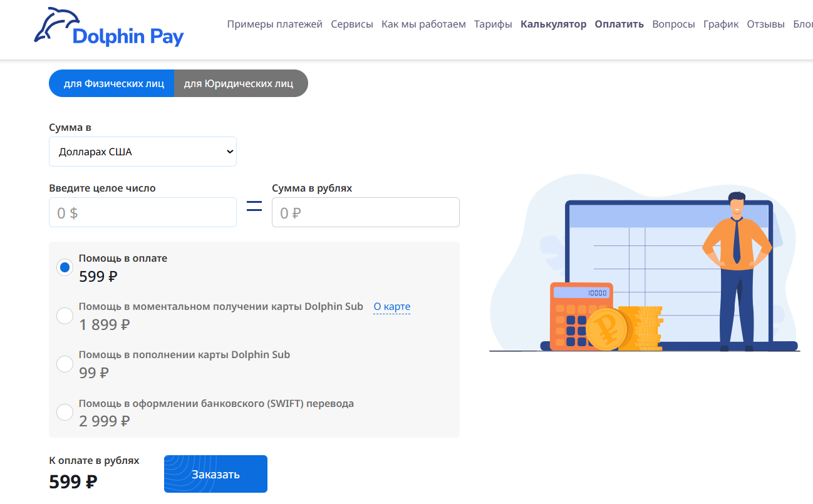
Task: Select Тарифы in the navigation
Action: pyautogui.click(x=493, y=24)
